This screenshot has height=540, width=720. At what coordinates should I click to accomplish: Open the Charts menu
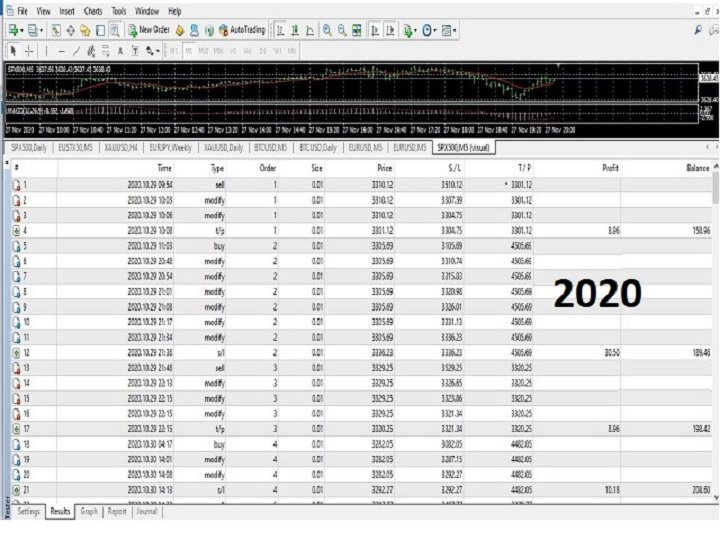pos(93,10)
